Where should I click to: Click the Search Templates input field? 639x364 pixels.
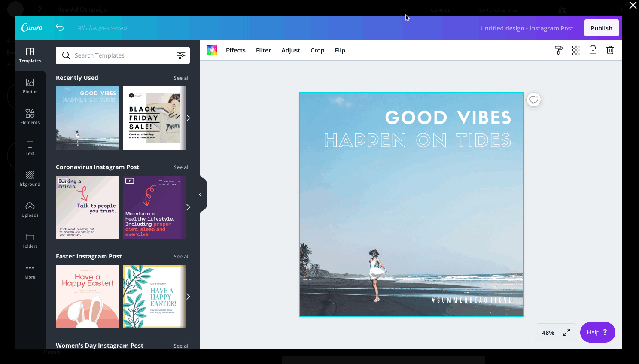coord(123,55)
